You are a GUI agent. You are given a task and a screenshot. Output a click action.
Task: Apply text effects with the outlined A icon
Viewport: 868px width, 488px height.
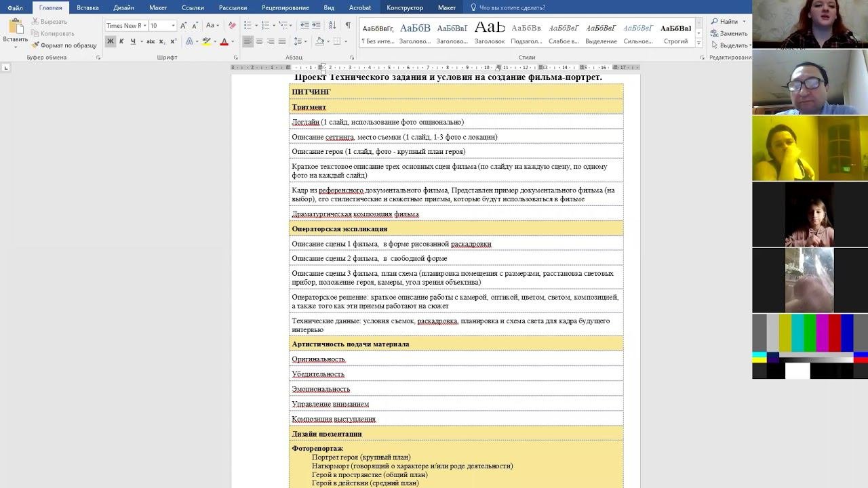[190, 41]
